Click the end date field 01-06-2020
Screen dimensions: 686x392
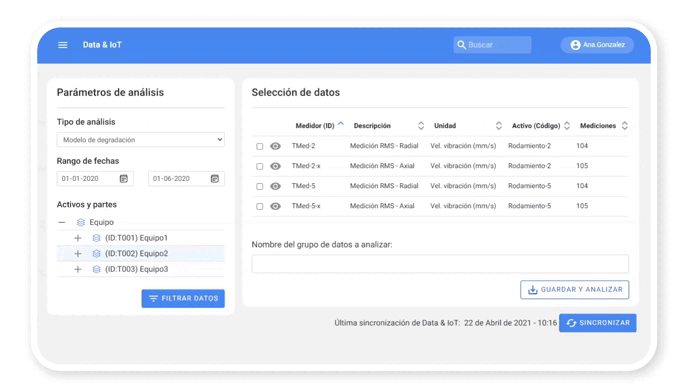pos(186,178)
